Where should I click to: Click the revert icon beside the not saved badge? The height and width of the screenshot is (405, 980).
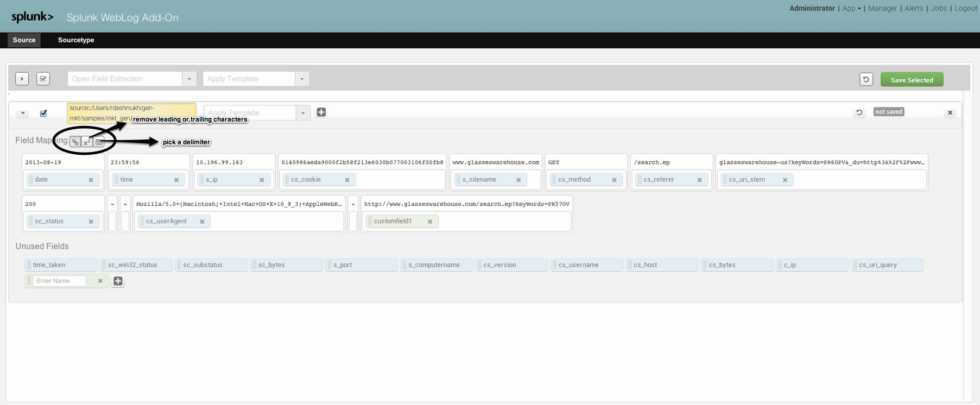pyautogui.click(x=859, y=112)
